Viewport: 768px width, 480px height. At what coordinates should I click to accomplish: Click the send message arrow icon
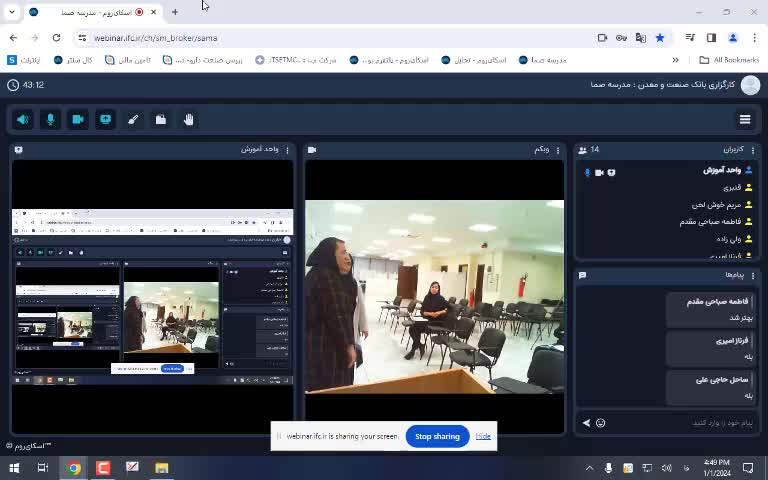point(586,423)
